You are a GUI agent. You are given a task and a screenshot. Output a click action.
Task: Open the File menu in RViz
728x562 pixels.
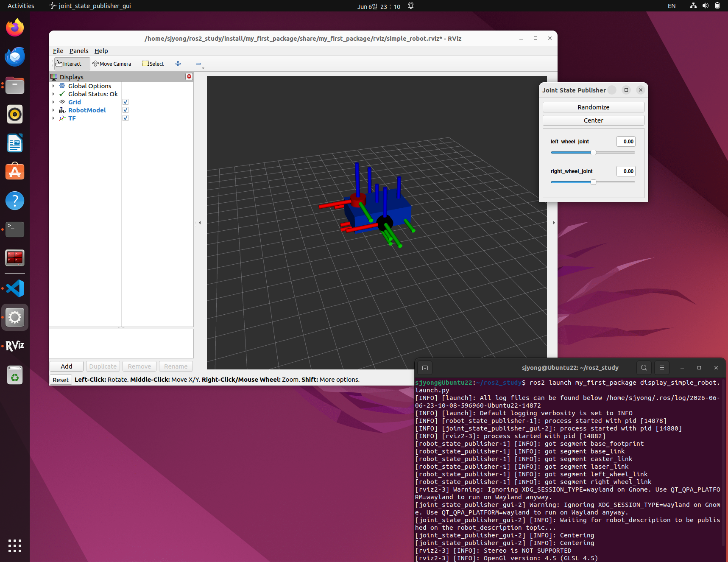point(58,51)
